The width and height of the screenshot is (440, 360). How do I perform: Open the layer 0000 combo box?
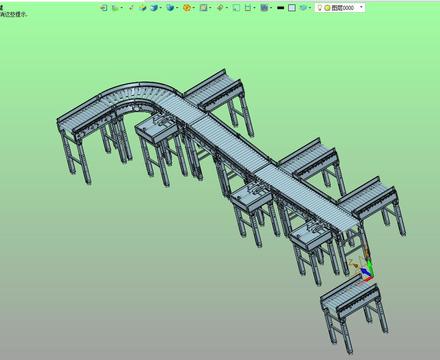click(340, 8)
